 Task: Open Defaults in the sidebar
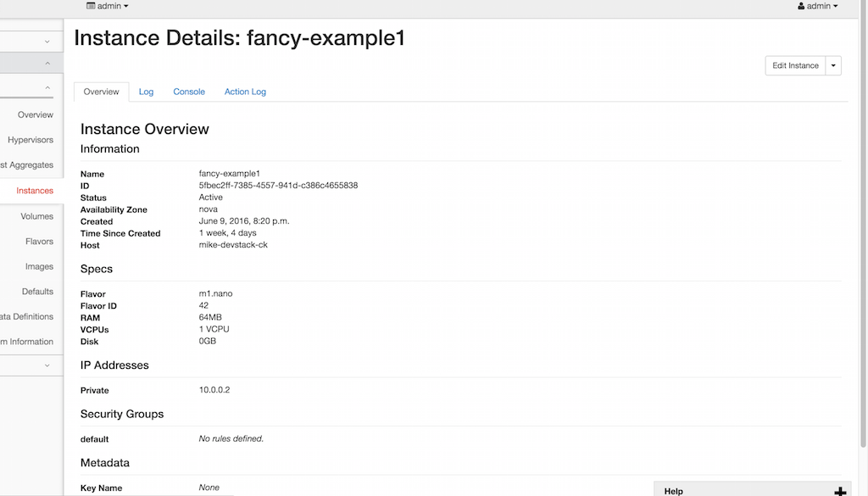coord(37,292)
